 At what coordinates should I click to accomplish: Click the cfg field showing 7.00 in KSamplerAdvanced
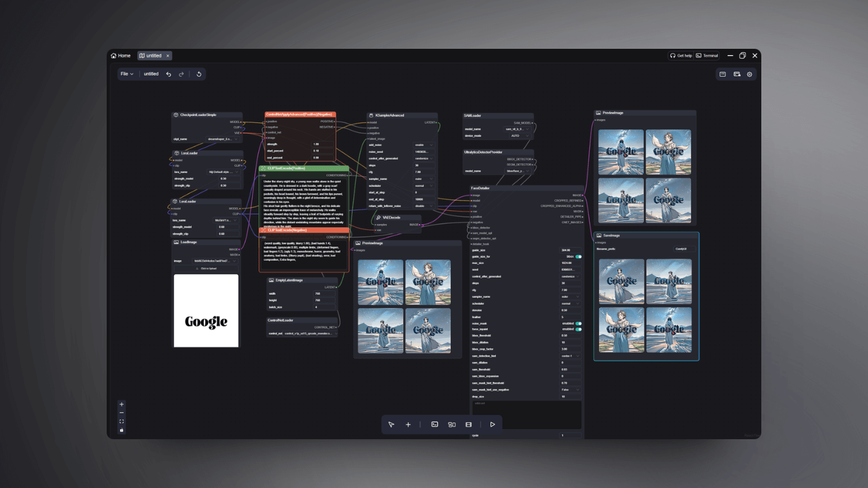coord(424,172)
